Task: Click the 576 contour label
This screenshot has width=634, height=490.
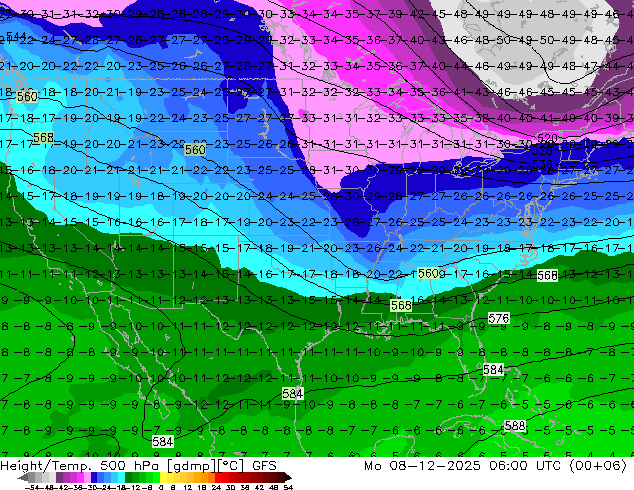Action: point(499,319)
